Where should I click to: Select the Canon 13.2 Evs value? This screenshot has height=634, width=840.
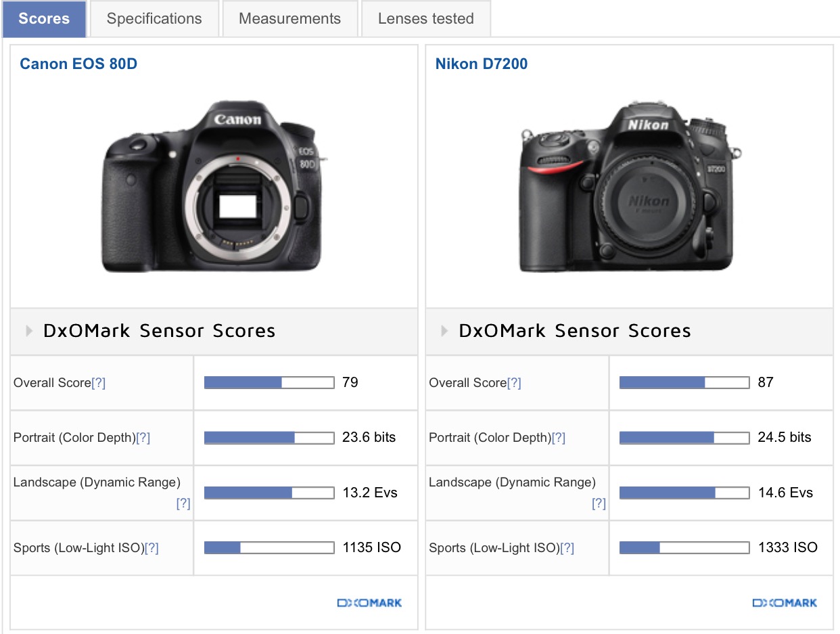point(370,493)
